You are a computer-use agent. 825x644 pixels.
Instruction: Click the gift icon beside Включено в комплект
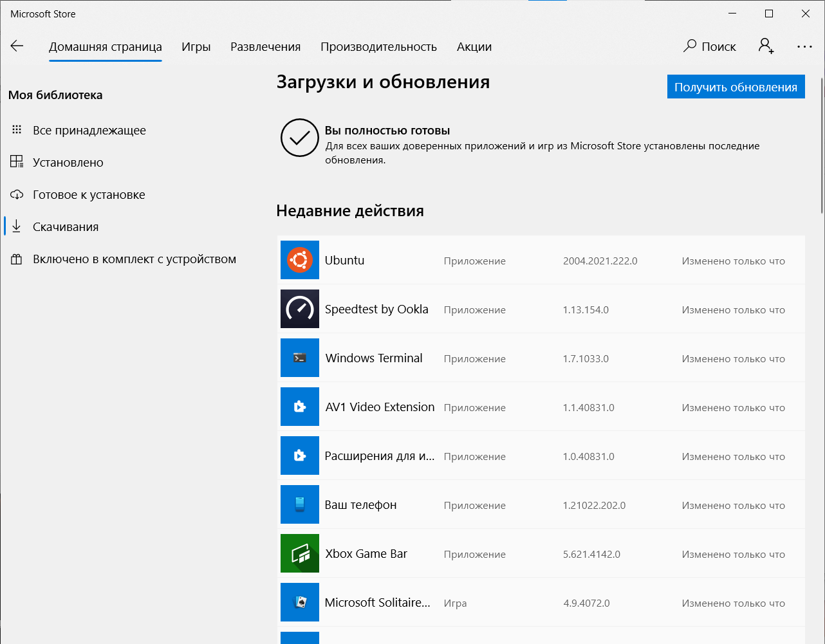(17, 259)
